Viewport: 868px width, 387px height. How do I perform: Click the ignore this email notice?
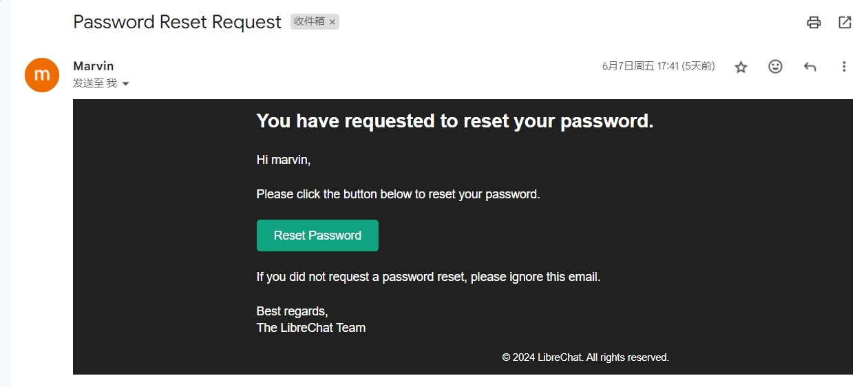point(428,277)
